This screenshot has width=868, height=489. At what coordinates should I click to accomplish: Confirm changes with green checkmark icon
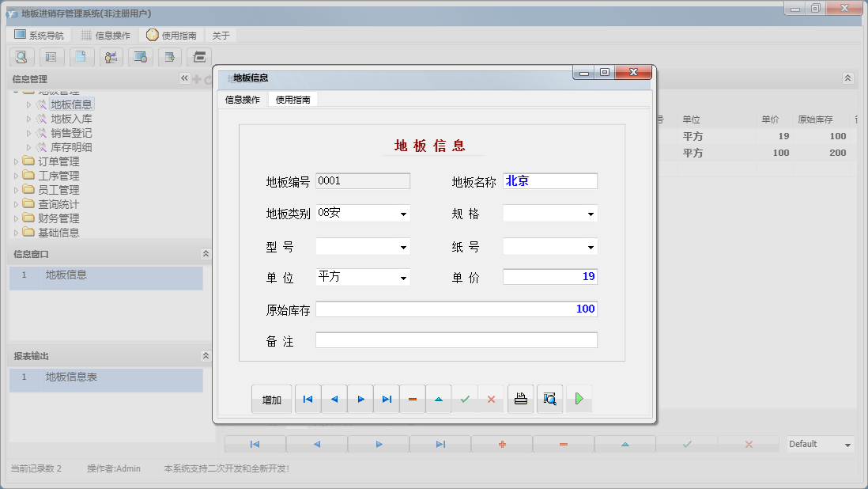[x=465, y=399]
